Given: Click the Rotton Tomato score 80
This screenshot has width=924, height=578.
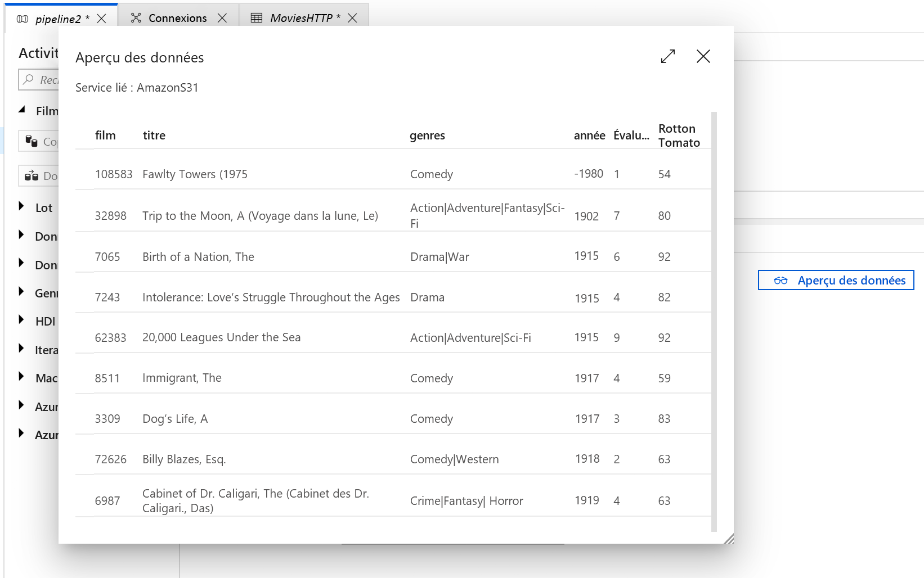Looking at the screenshot, I should [x=665, y=216].
